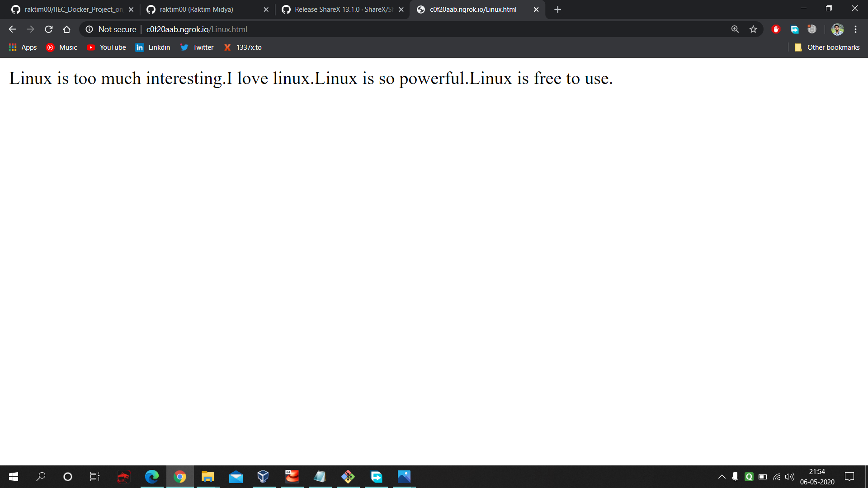868x488 pixels.
Task: Close the IIEC_Docker_Project tab
Action: pyautogui.click(x=131, y=9)
